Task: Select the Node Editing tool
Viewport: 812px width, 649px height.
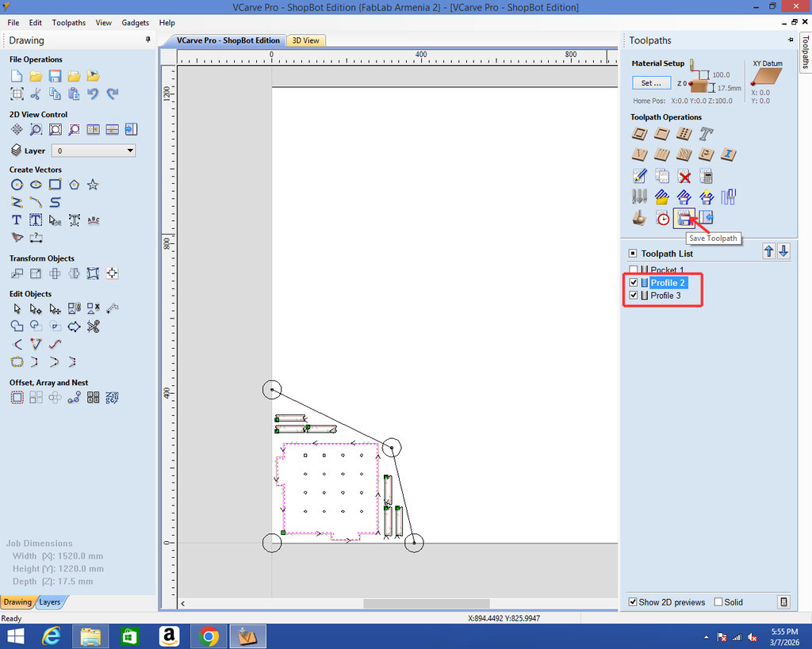Action: tap(36, 309)
